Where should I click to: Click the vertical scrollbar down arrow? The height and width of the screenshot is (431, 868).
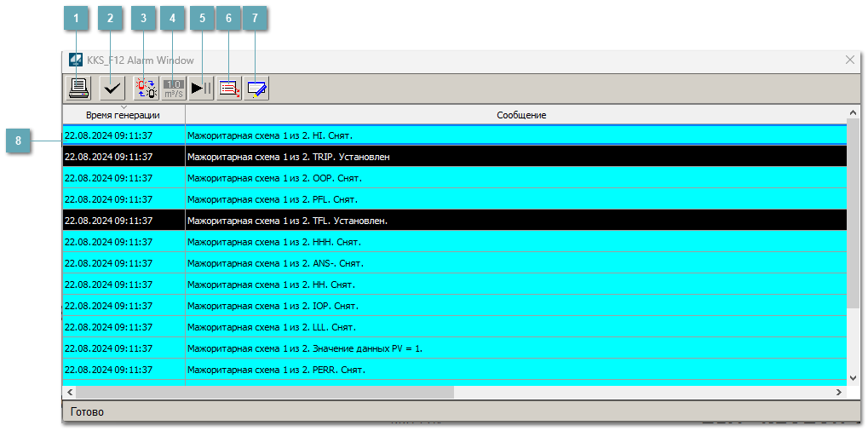coord(853,377)
